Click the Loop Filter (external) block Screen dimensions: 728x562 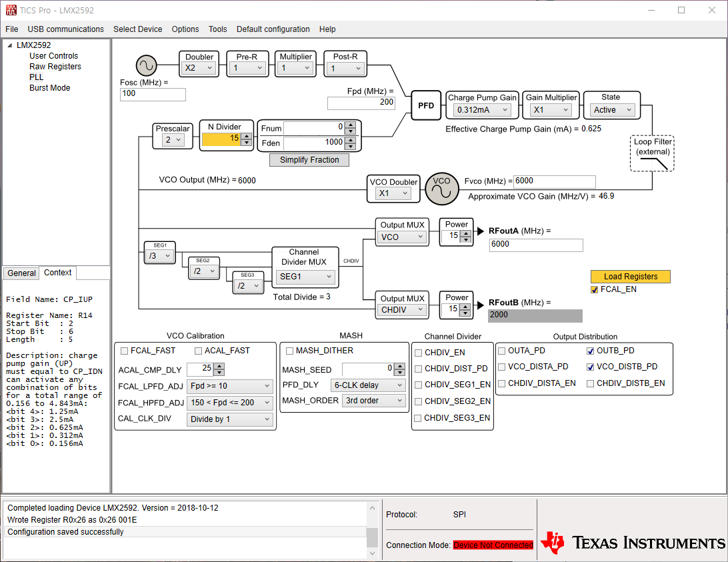(x=652, y=154)
